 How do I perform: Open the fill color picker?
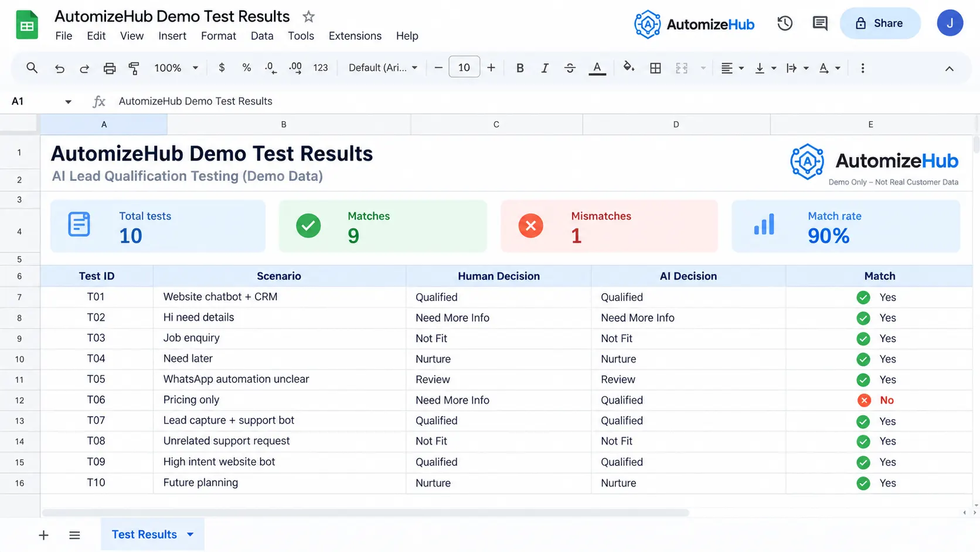point(628,67)
